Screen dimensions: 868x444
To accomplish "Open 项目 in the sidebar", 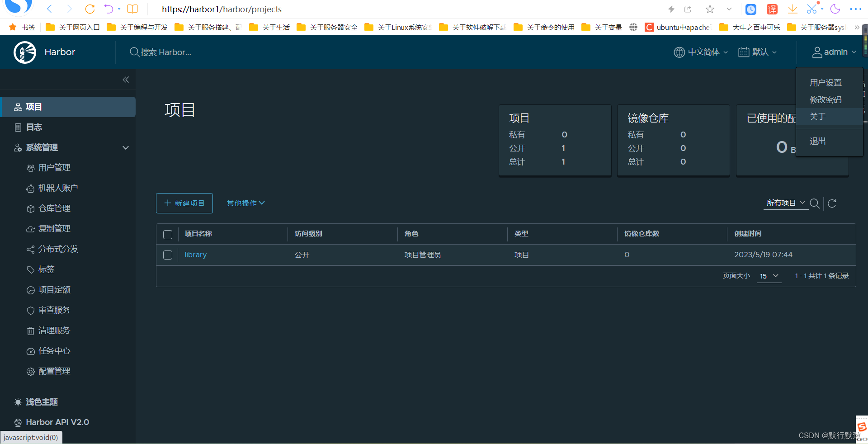I will coord(68,107).
